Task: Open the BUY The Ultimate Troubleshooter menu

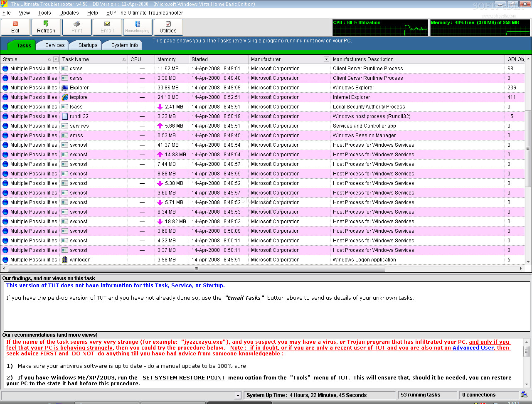Action: 145,13
